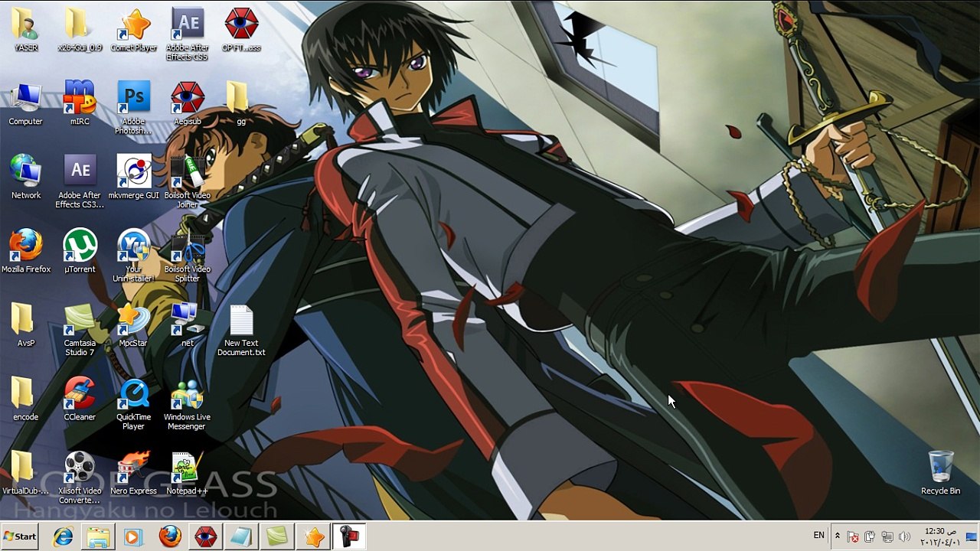Open the power plug tray icon

click(871, 536)
